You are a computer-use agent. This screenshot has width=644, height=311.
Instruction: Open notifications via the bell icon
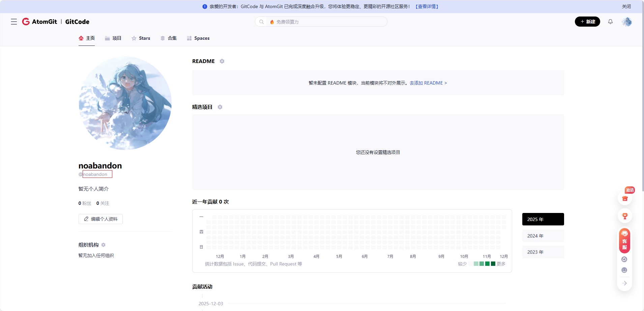coord(610,22)
